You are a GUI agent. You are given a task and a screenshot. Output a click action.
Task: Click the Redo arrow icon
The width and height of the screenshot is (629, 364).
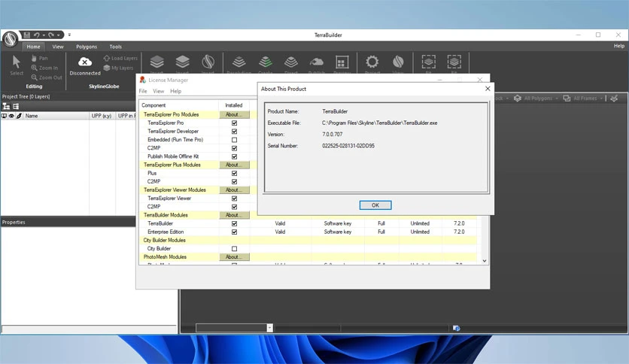tap(51, 35)
